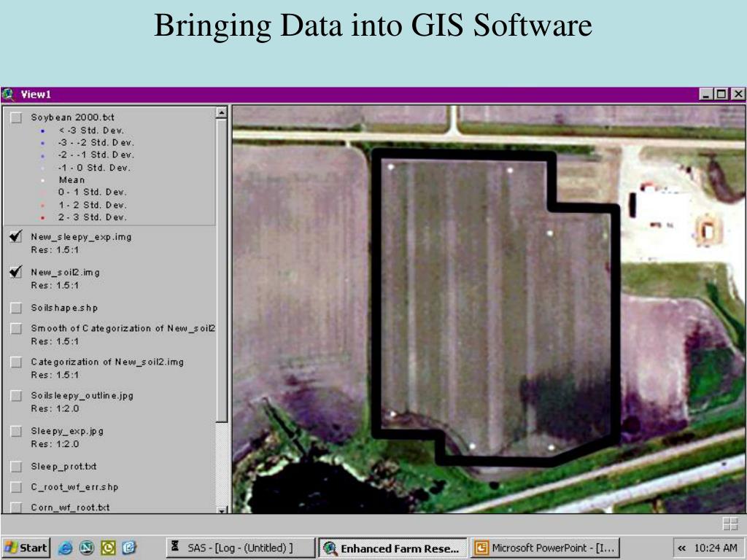Select the Sleep_prot.txt theme name

(x=64, y=467)
